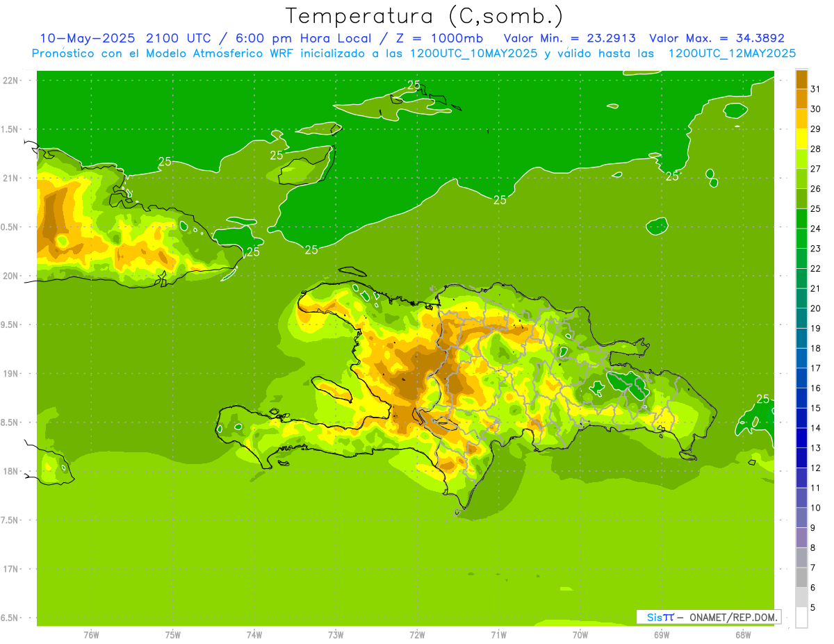Click the 'Z = 1000mb' level text
The height and width of the screenshot is (644, 834).
point(439,38)
